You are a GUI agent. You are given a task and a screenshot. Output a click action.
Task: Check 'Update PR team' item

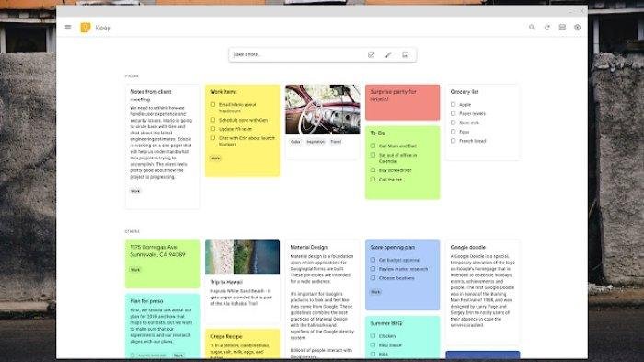click(x=213, y=129)
